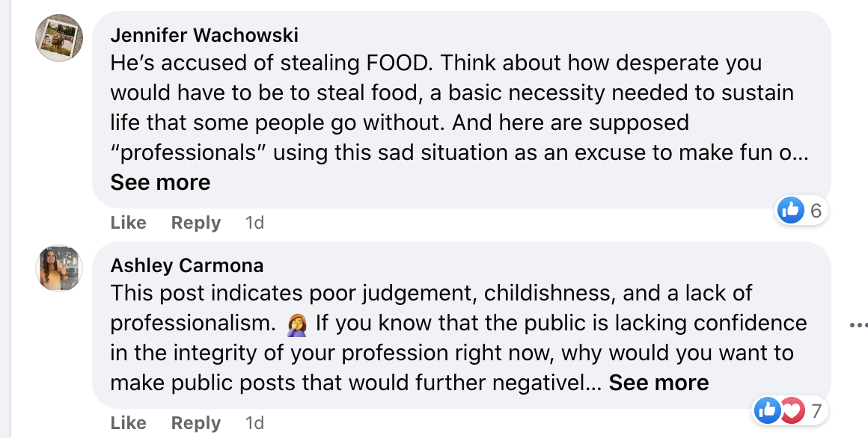Click the blue thumbs-up reaction on Jennifer's comment
The image size is (868, 438).
click(791, 211)
